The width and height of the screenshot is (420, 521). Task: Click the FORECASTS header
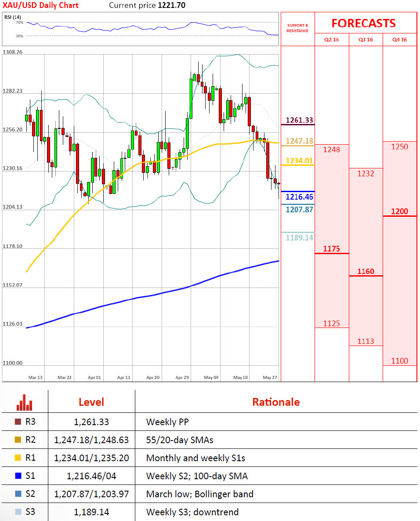pyautogui.click(x=364, y=23)
